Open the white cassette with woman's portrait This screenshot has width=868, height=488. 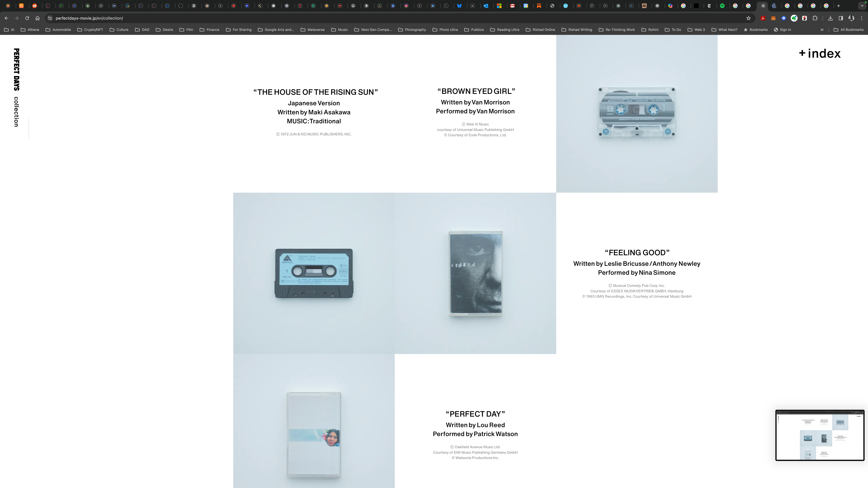point(314,421)
